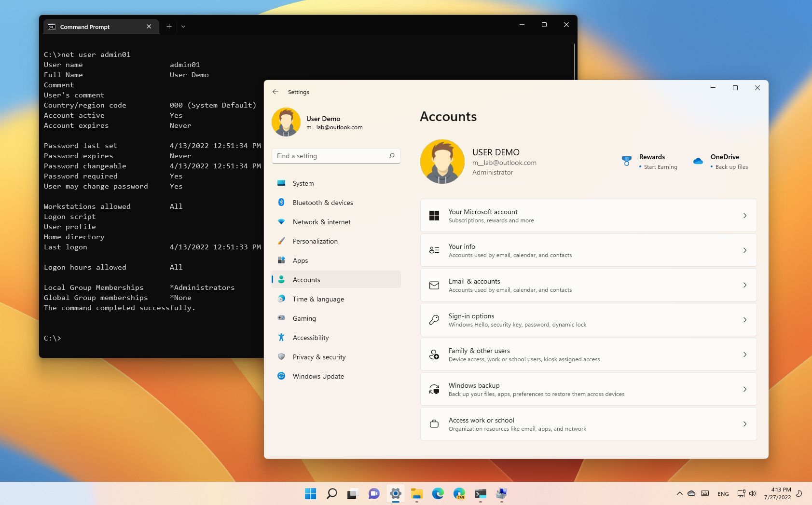Click the USER DEMO profile picture
Screen dimensions: 812x505
(x=442, y=161)
